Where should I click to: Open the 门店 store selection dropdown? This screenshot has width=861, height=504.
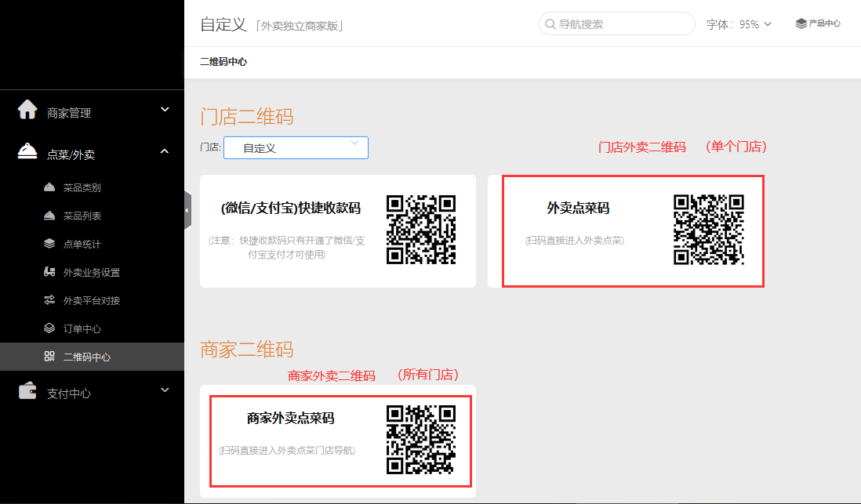(x=296, y=147)
